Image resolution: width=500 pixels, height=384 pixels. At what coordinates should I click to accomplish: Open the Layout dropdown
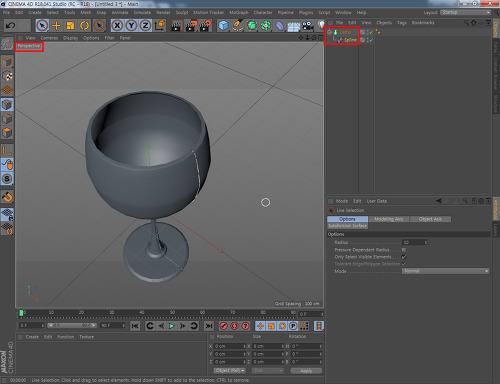coord(465,12)
